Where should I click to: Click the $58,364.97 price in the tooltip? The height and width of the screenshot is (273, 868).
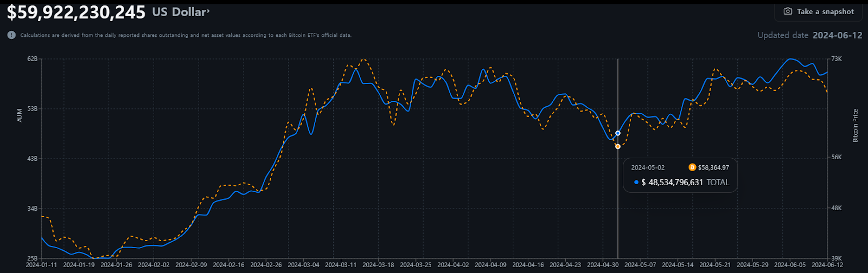(713, 167)
